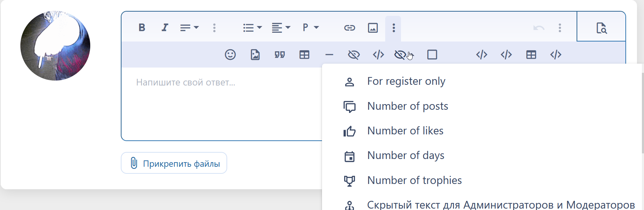Open the smilies emoji picker
Screen dimensions: 644x210
pyautogui.click(x=230, y=55)
